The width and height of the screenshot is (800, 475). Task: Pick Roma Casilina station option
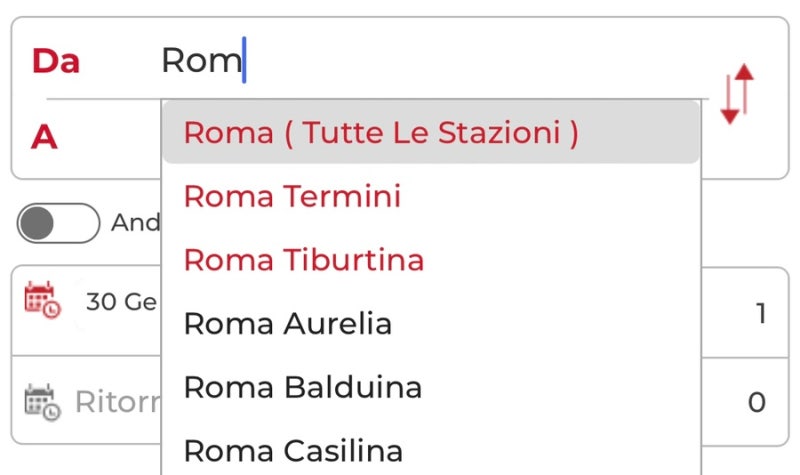431,451
